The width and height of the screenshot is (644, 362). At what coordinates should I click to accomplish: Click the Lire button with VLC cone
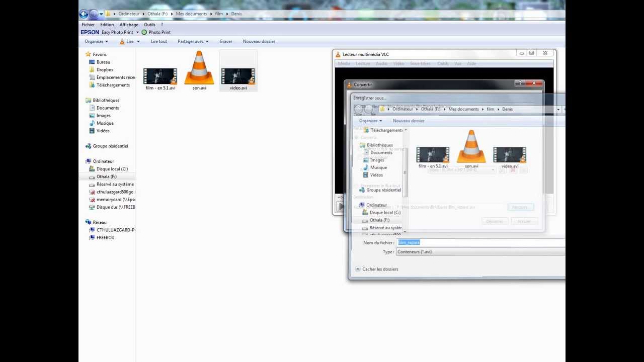click(126, 41)
